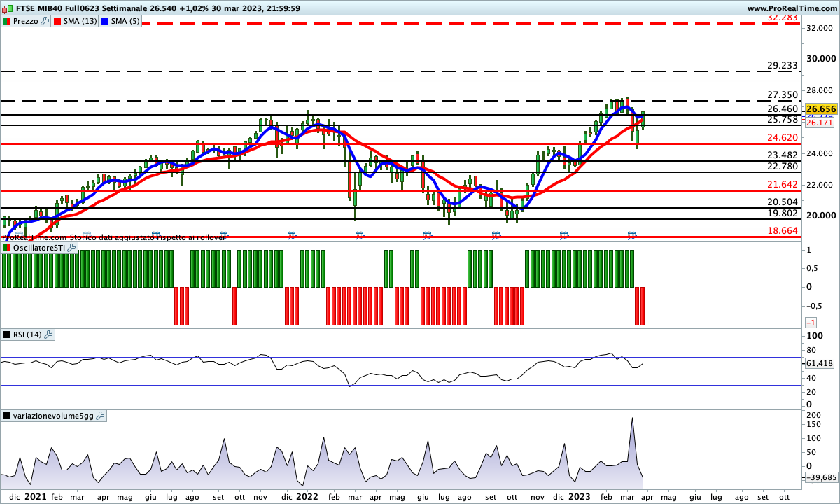The width and height of the screenshot is (840, 504).
Task: Click the FTSE MIB40 Full0623 title text
Action: point(60,8)
